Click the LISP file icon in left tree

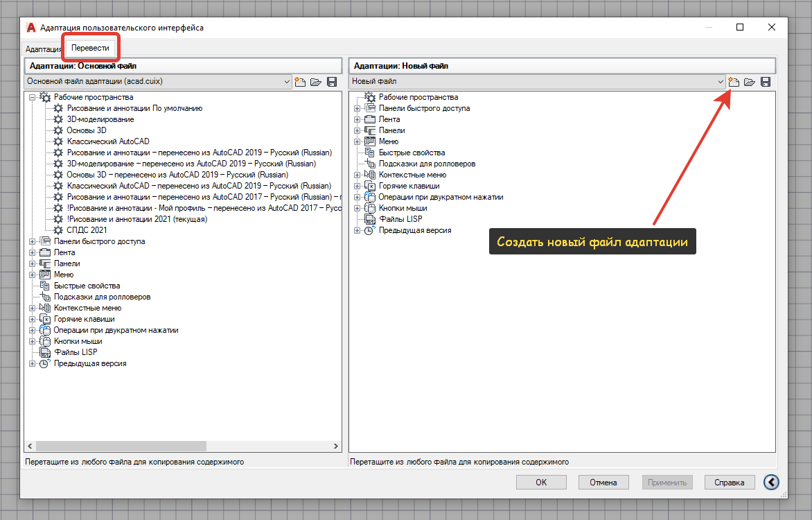(46, 352)
